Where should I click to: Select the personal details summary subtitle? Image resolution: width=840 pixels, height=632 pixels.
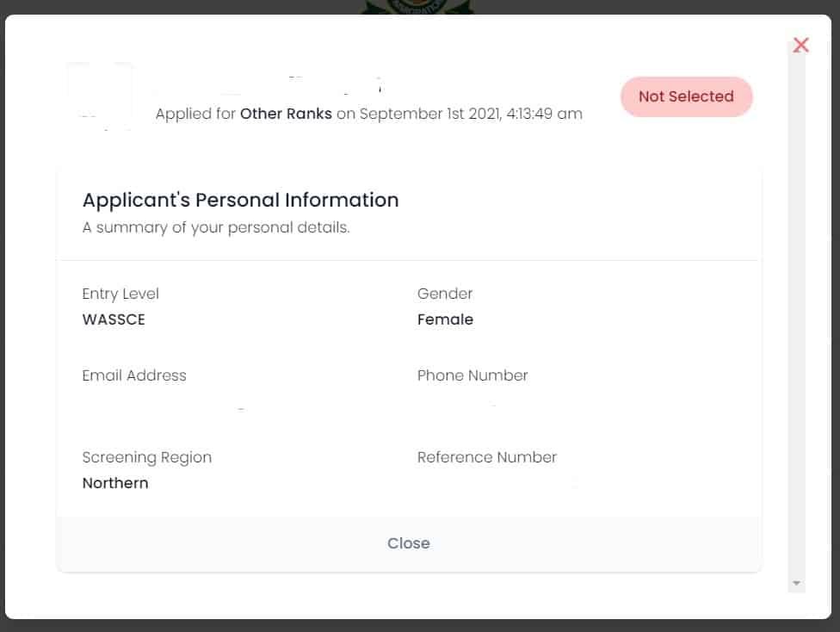click(216, 228)
